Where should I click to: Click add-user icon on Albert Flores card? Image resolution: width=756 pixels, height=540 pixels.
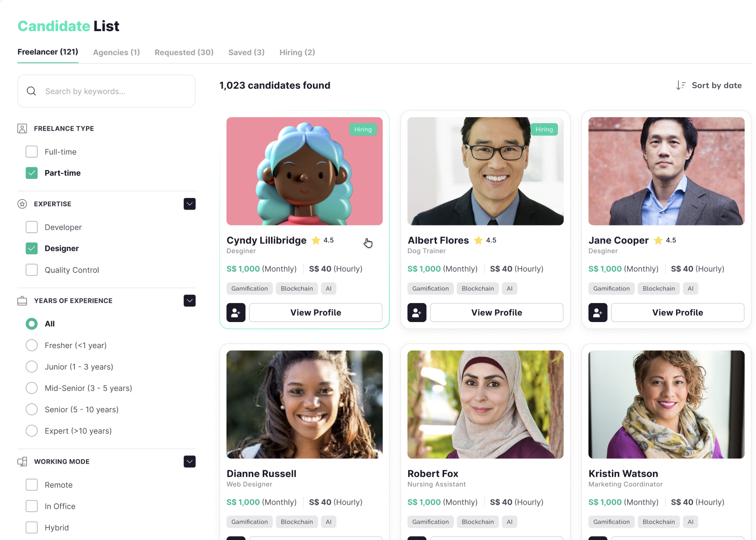click(x=417, y=312)
